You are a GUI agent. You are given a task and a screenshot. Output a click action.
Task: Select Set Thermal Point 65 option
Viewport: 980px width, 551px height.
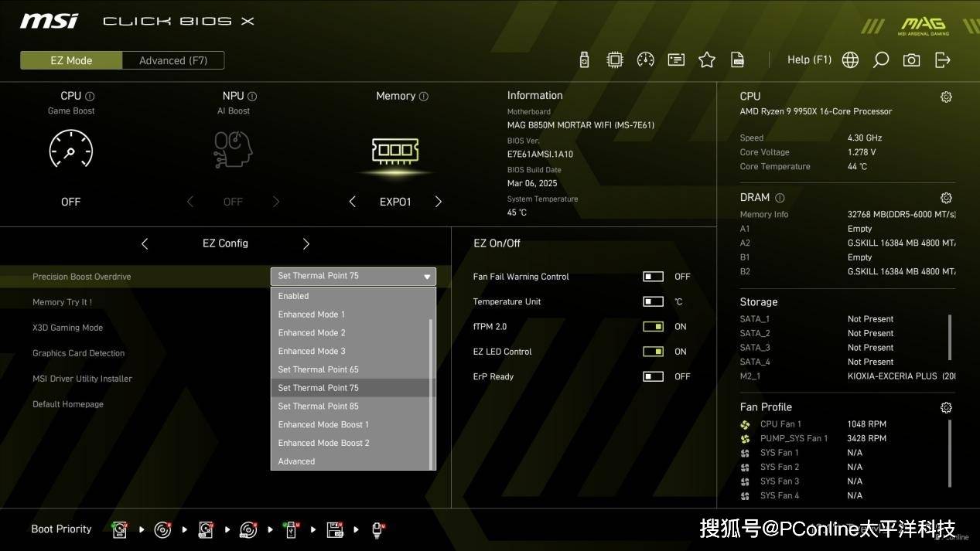350,369
